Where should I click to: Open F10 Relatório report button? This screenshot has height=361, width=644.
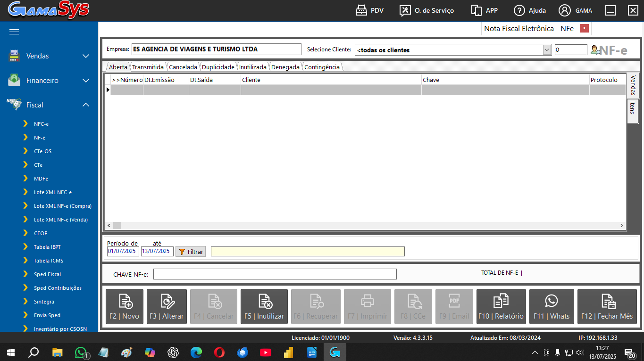501,306
